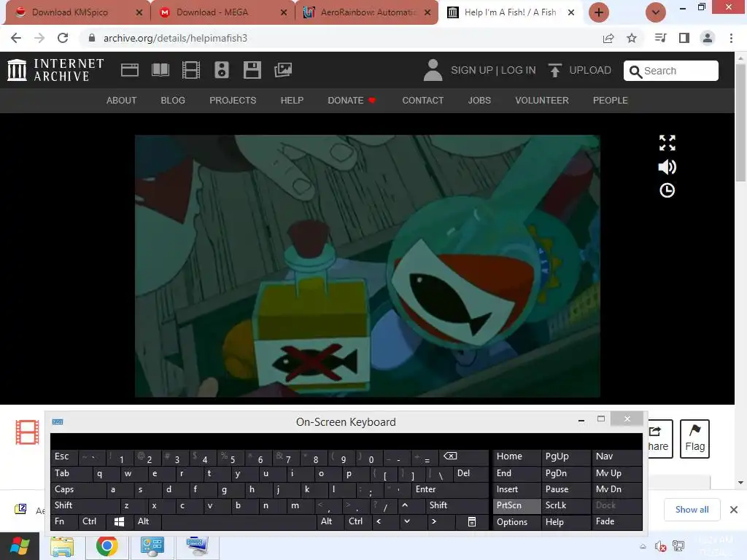Toggle Nav mode on On-Screen Keyboard

(616, 456)
